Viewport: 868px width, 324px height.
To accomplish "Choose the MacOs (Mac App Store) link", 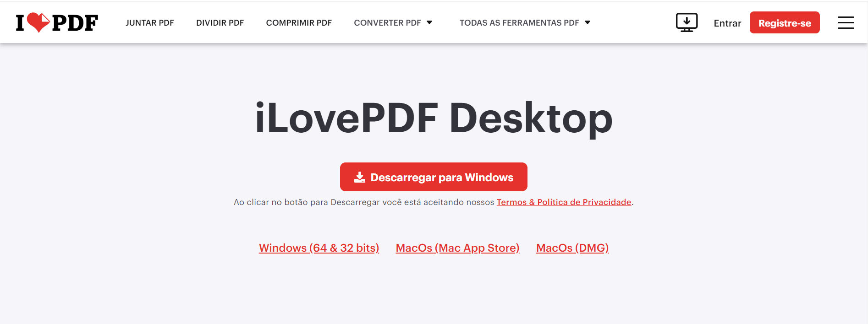I will point(457,248).
